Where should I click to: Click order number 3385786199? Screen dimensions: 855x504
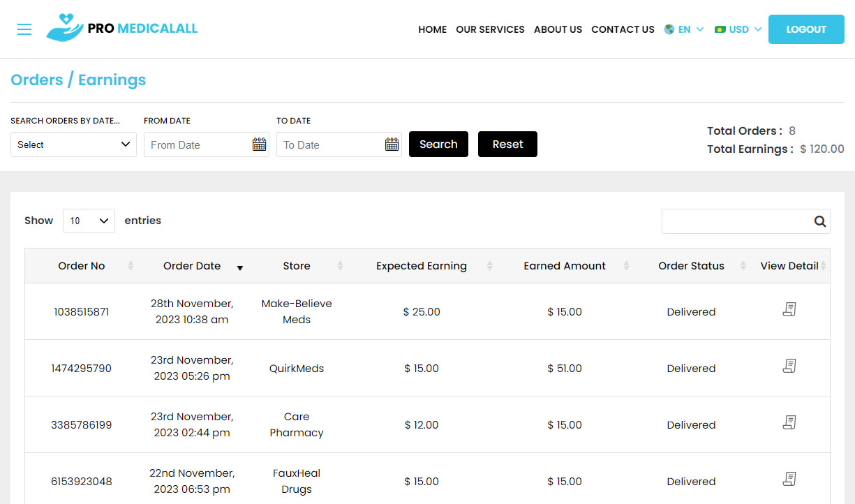(82, 425)
